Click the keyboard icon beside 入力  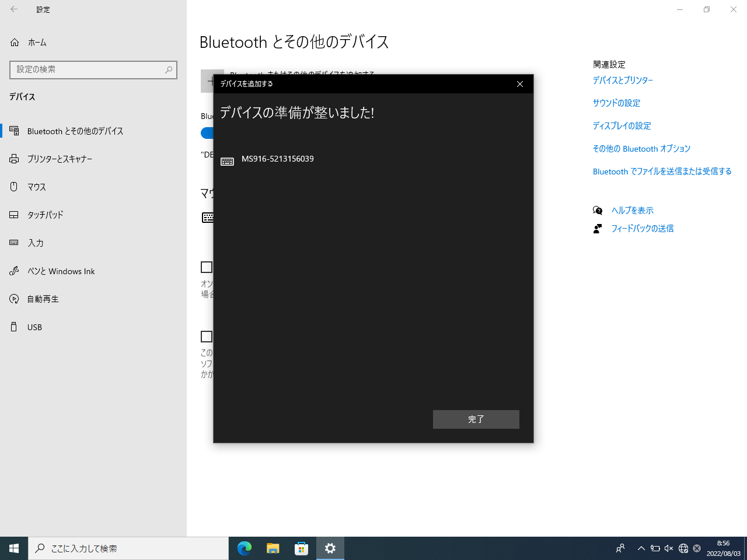[15, 243]
